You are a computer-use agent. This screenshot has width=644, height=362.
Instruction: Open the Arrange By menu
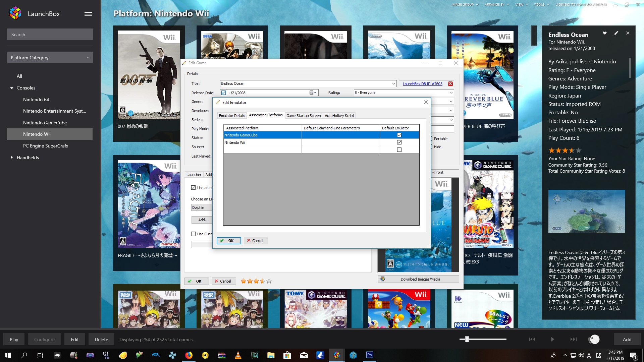(x=497, y=5)
